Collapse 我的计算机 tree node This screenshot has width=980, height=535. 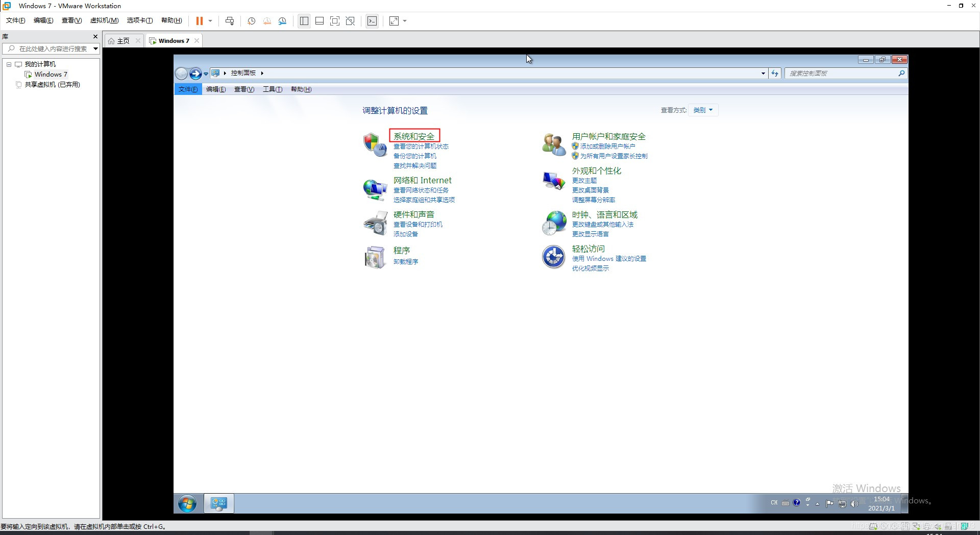[9, 64]
